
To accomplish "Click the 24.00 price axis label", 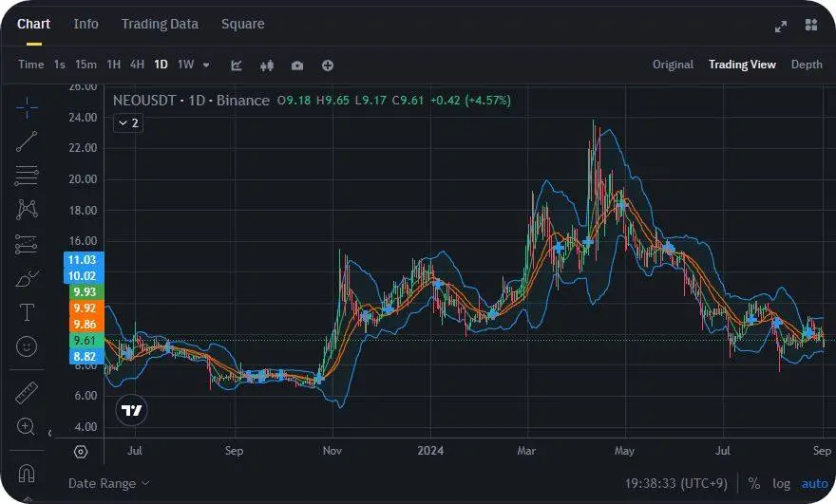I will click(83, 117).
